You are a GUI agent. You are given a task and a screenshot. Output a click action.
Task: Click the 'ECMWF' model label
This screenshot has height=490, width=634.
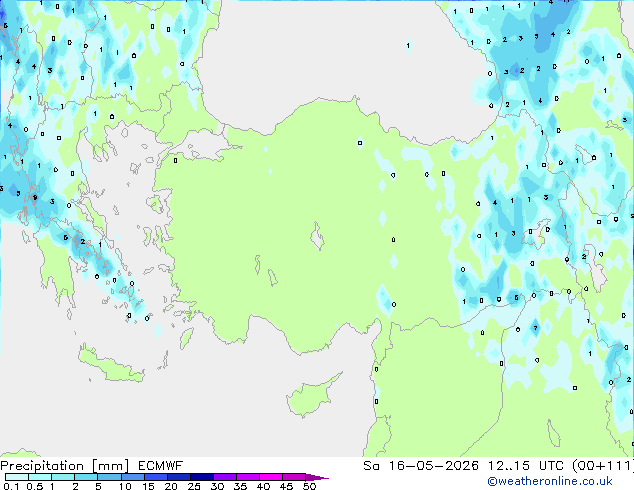point(161,466)
